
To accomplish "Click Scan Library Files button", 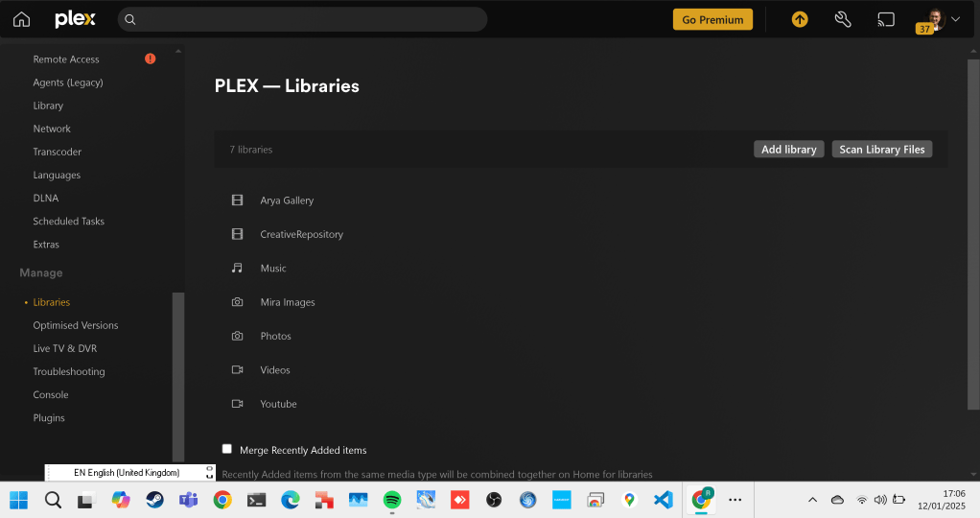I will coord(882,150).
